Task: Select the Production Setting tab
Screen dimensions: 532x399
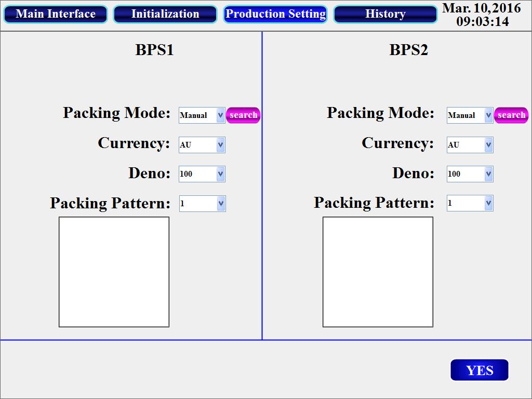Action: (275, 14)
